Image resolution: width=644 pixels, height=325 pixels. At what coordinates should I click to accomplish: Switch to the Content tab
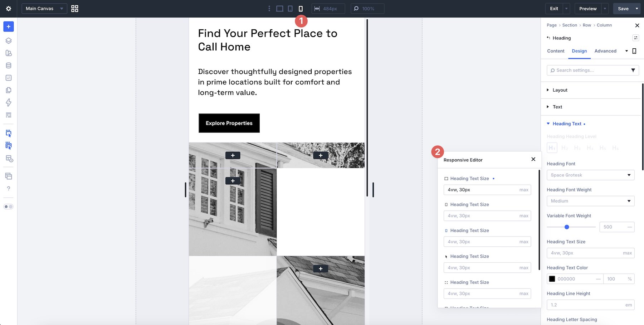(x=556, y=51)
